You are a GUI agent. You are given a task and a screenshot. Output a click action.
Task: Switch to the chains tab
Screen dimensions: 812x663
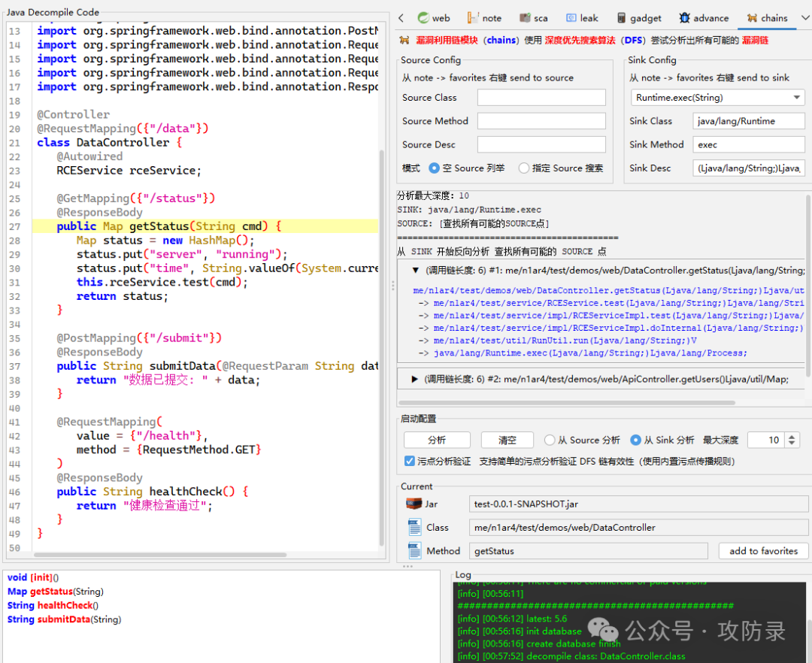(768, 17)
